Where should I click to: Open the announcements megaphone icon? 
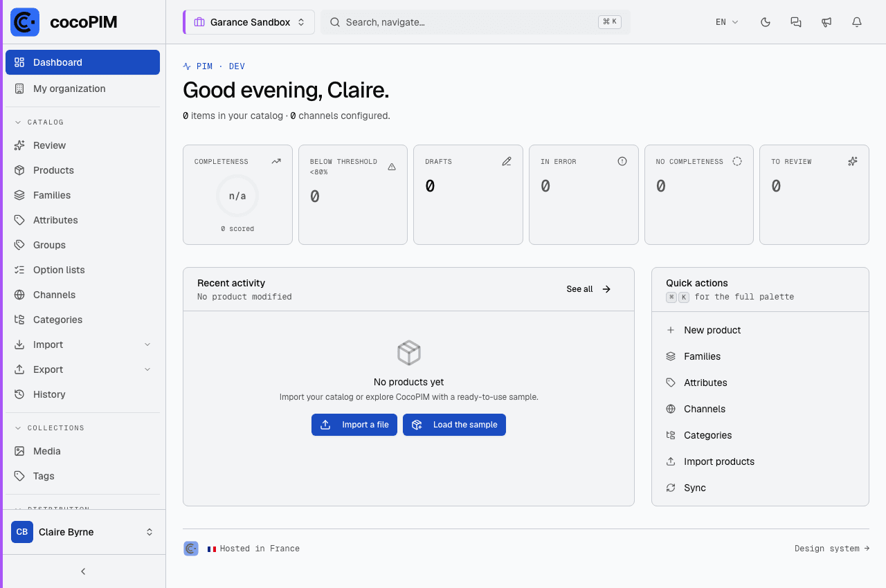coord(826,22)
